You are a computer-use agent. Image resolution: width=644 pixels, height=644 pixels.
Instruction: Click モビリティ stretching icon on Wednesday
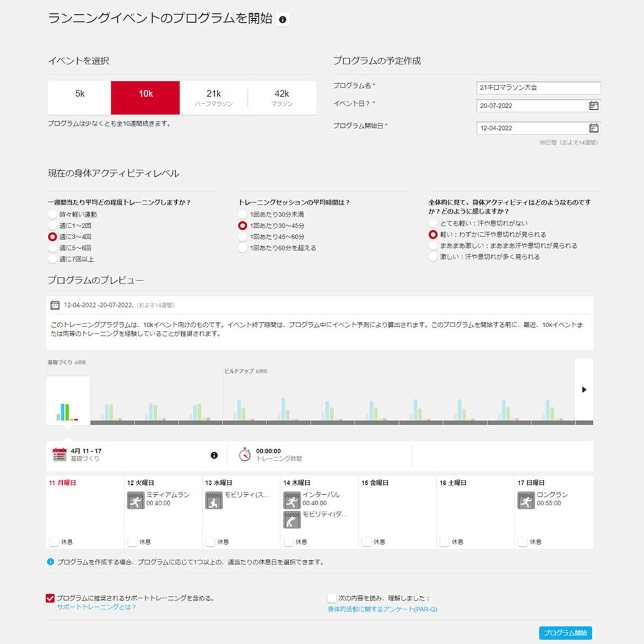click(214, 500)
